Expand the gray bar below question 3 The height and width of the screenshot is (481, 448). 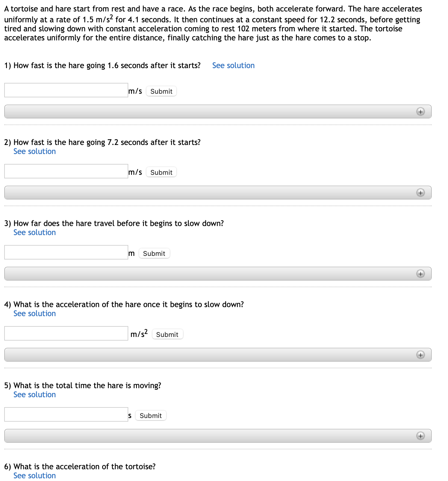[211, 274]
